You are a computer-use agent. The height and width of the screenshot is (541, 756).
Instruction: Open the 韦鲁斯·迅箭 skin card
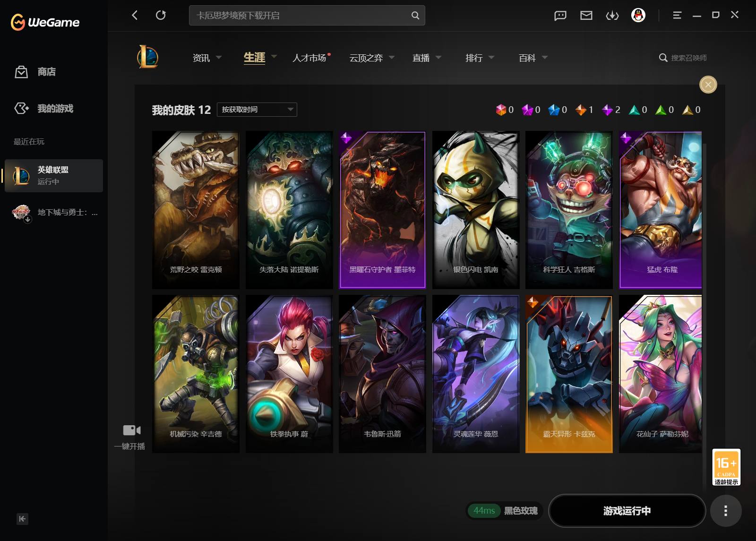382,374
